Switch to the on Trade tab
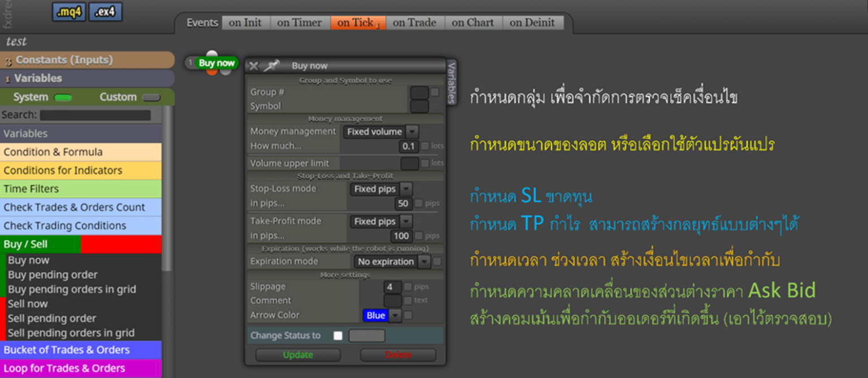Image resolution: width=868 pixels, height=378 pixels. click(x=415, y=23)
